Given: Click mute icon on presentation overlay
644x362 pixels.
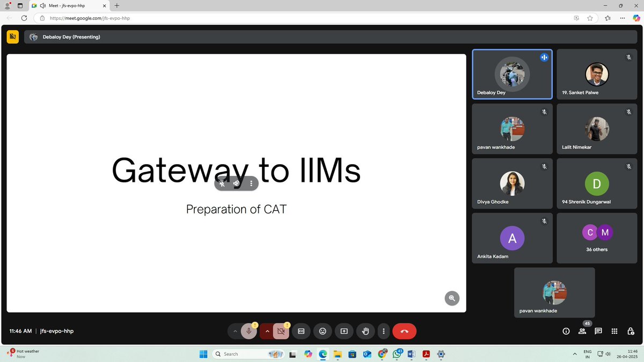Looking at the screenshot, I should [x=222, y=183].
